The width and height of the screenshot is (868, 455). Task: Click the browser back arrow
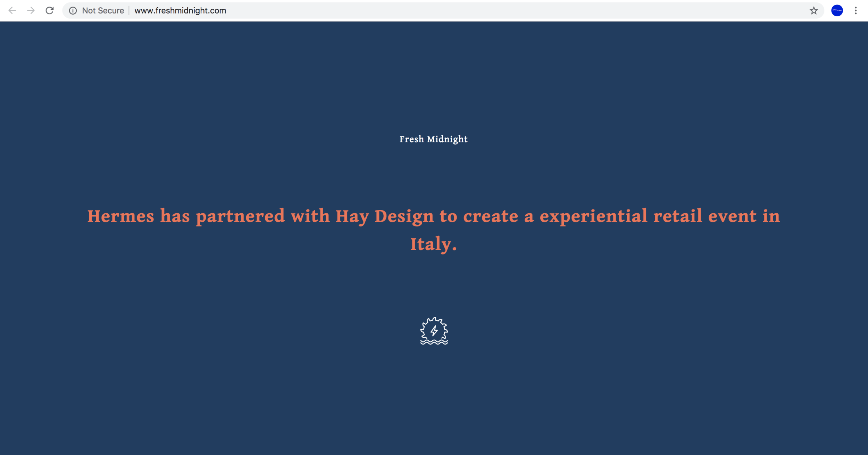tap(12, 10)
